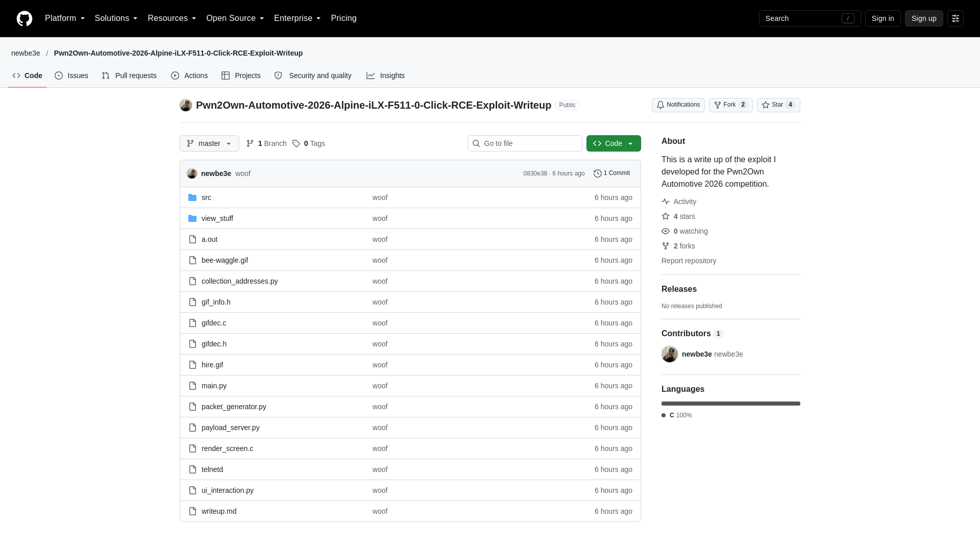
Task: Click newbe3e avatar in Contributors
Action: click(670, 354)
